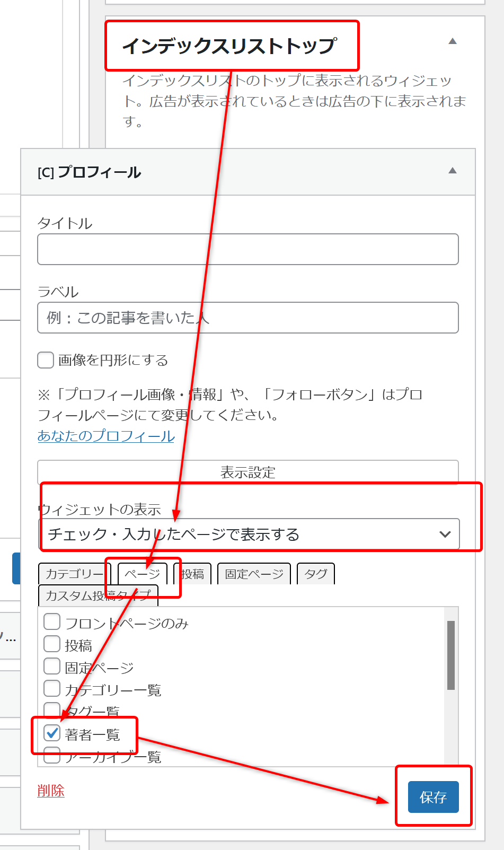Click the タイトル input field

(x=247, y=249)
